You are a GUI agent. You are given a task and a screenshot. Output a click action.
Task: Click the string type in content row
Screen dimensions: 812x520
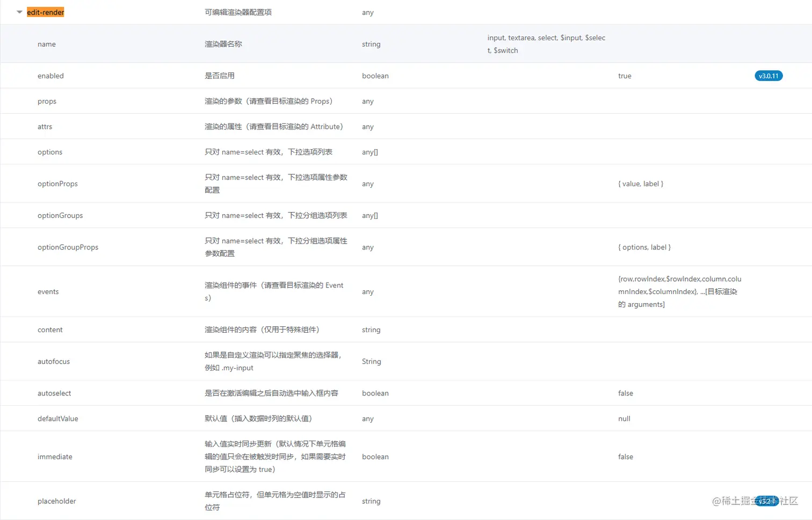click(371, 329)
